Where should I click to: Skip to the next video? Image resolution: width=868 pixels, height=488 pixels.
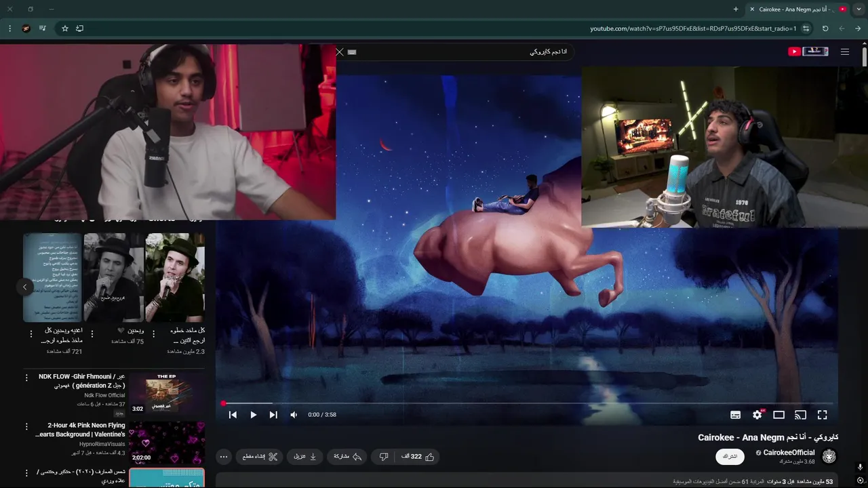tap(273, 415)
